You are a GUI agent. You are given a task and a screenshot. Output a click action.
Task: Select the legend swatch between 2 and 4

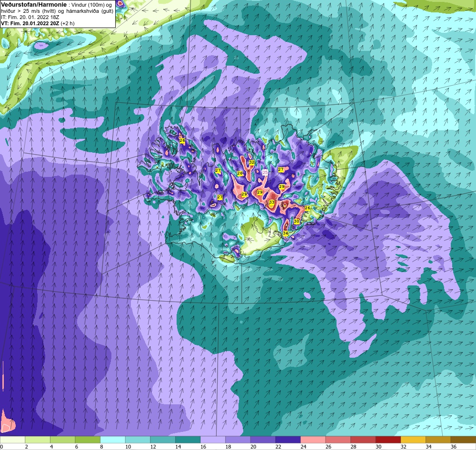coord(38,440)
